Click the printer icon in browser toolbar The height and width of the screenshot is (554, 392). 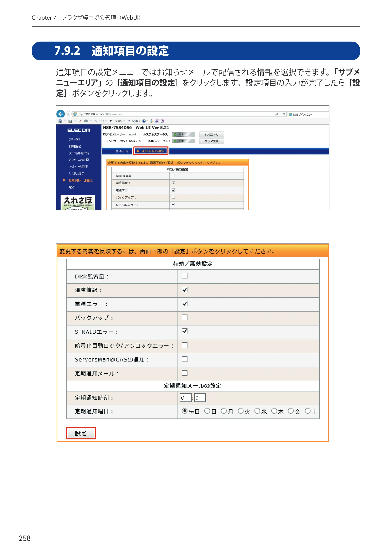pyautogui.click(x=86, y=121)
